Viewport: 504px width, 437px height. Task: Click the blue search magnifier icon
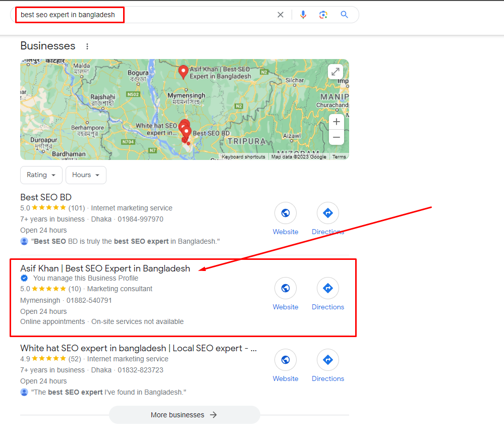click(x=344, y=15)
